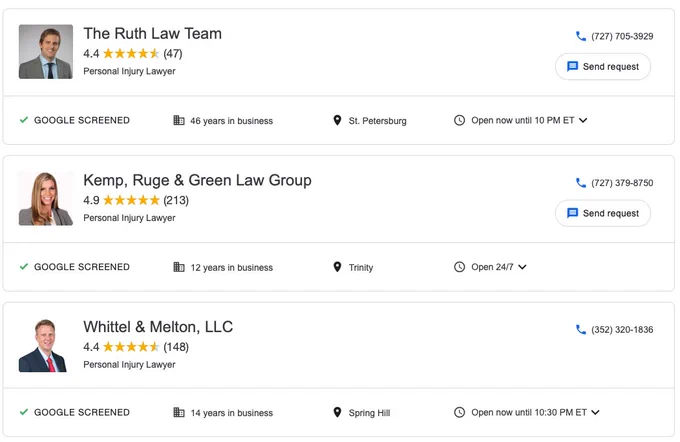Image resolution: width=680 pixels, height=442 pixels.
Task: Click GOOGLE SCREENED label in Ruth Law Team card
Action: click(x=82, y=120)
